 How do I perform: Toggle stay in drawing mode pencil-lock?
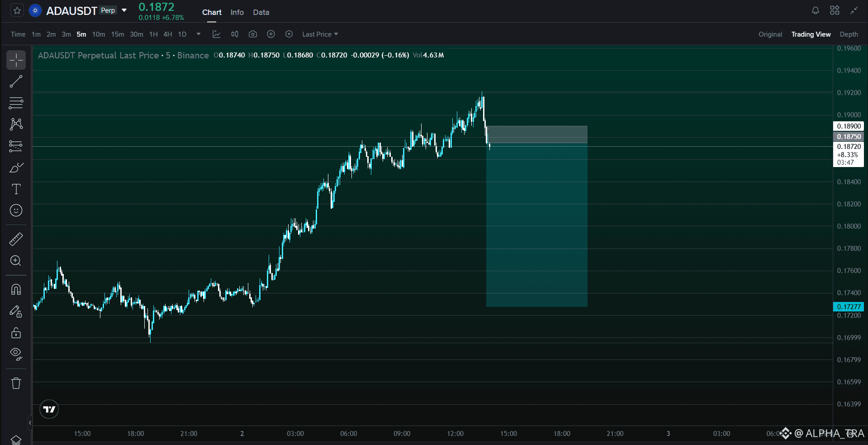pos(16,311)
